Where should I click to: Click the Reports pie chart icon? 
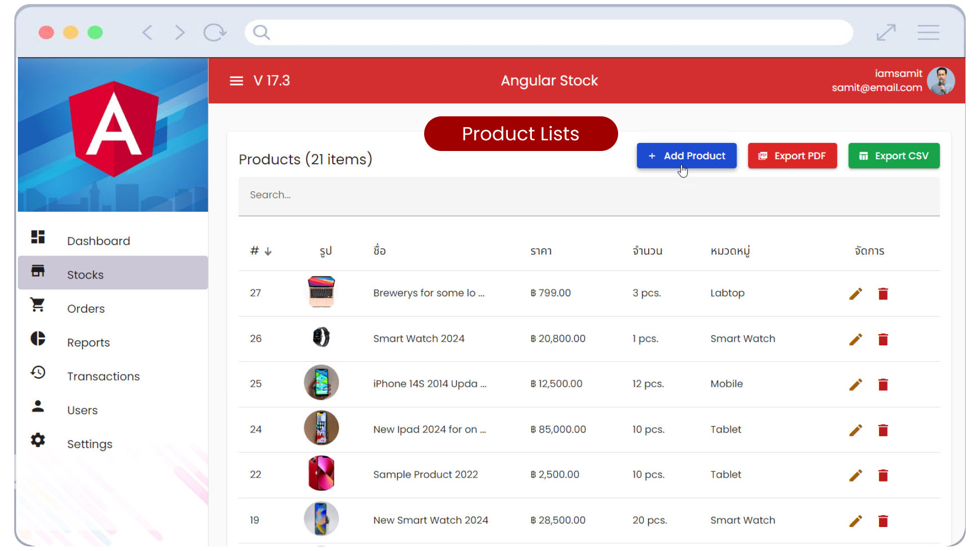(x=38, y=338)
